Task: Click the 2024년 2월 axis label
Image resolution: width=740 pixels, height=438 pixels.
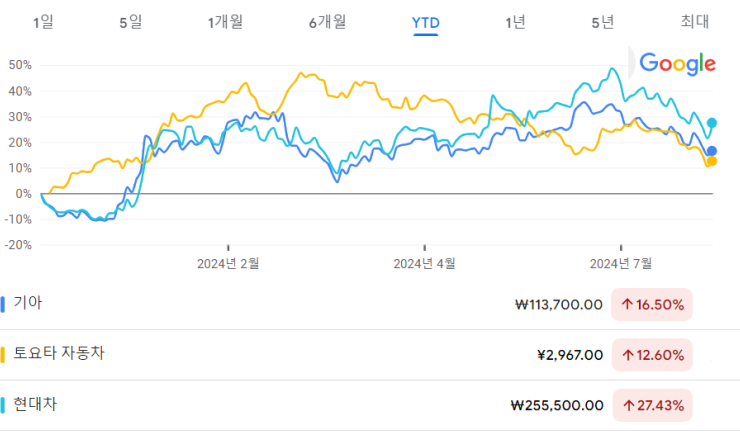Action: point(228,263)
